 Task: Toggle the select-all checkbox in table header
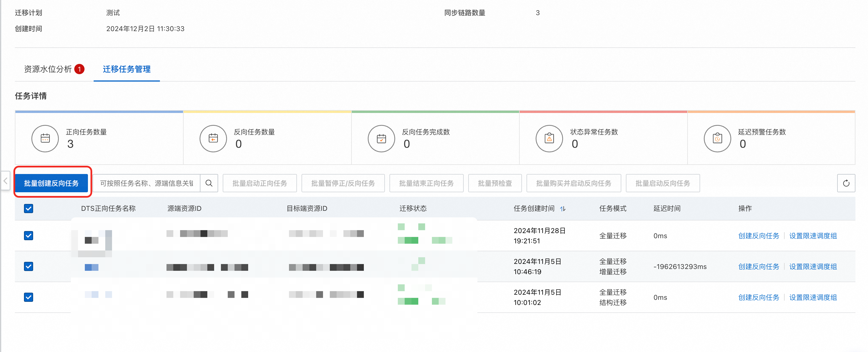[29, 209]
